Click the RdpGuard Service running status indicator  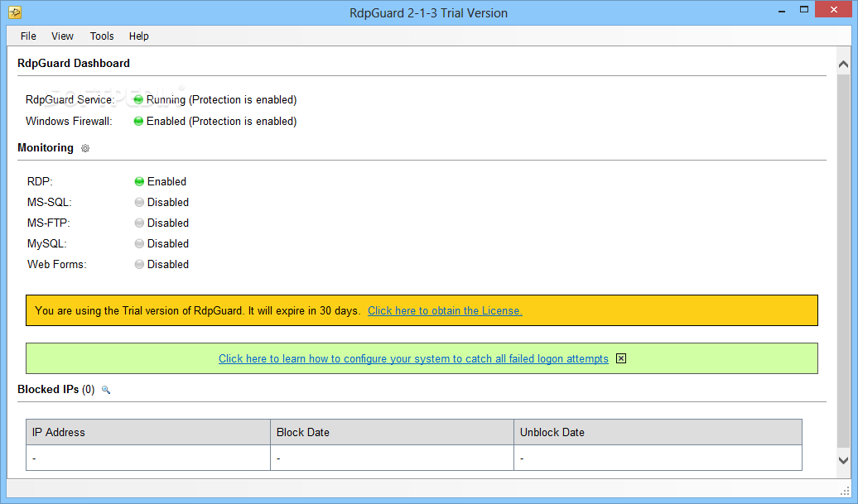pos(139,100)
